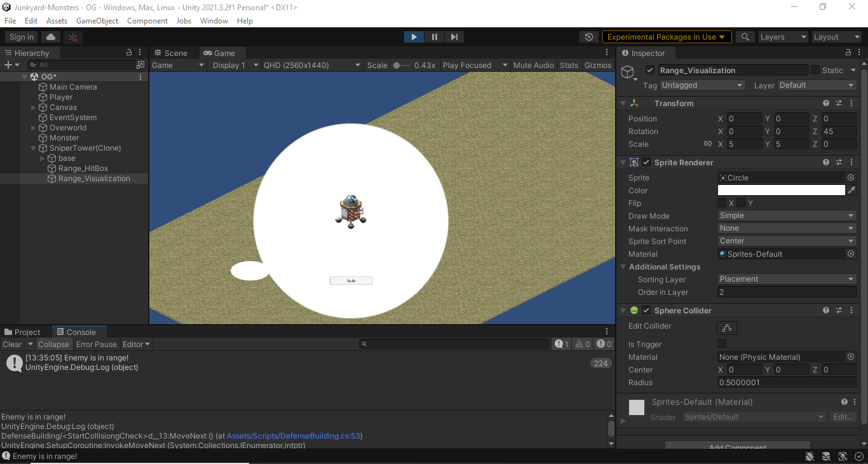Screen dimensions: 868x464
Task: Expand the Canvas tree item
Action: coord(34,107)
